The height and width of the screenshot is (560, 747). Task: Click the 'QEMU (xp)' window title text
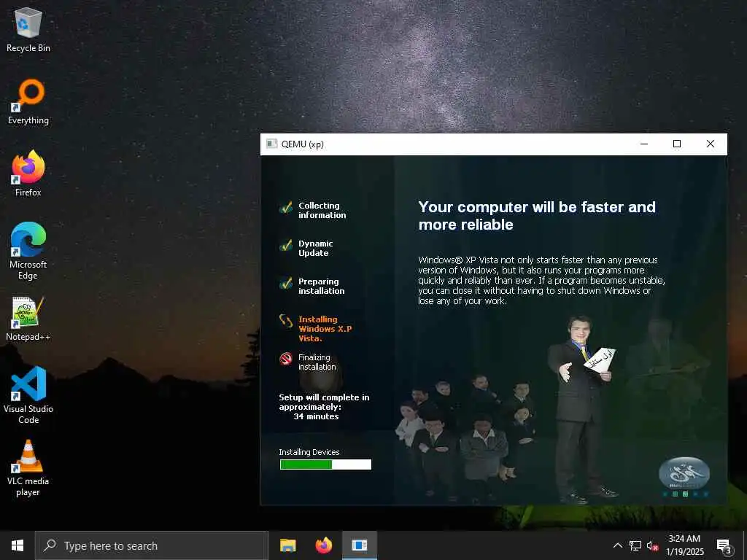click(x=303, y=144)
